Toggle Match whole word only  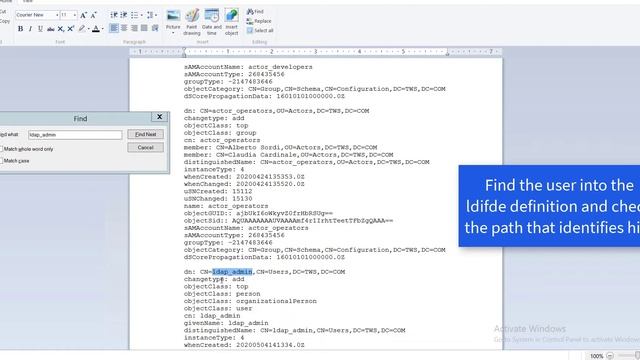coord(27,149)
